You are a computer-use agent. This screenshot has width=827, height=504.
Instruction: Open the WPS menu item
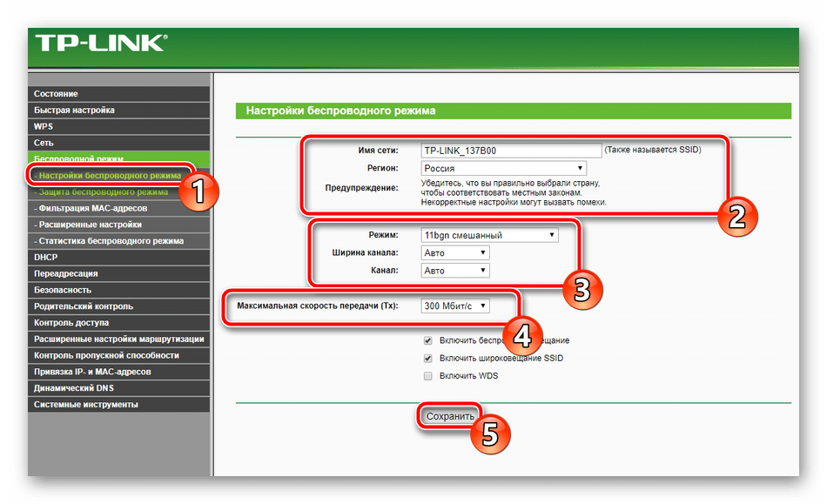tap(118, 126)
